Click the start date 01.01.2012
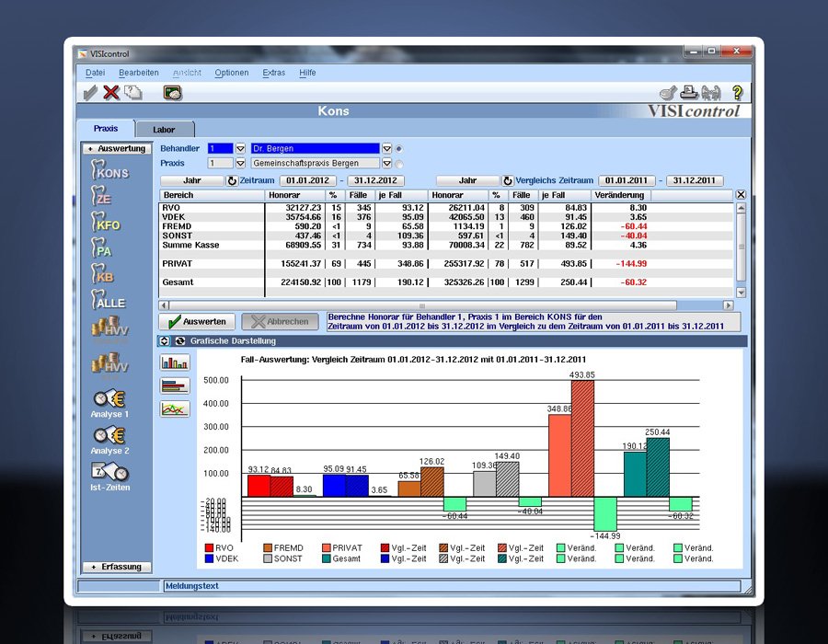This screenshot has height=644, width=828. tap(308, 180)
